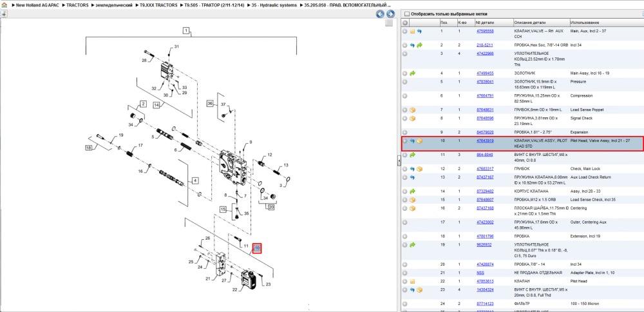
Task: Open New Holland AG APAC breadcrumb
Action: 37,5
